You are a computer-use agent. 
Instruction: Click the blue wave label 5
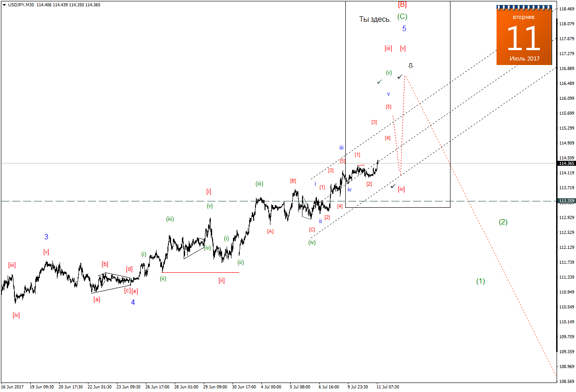coord(404,28)
